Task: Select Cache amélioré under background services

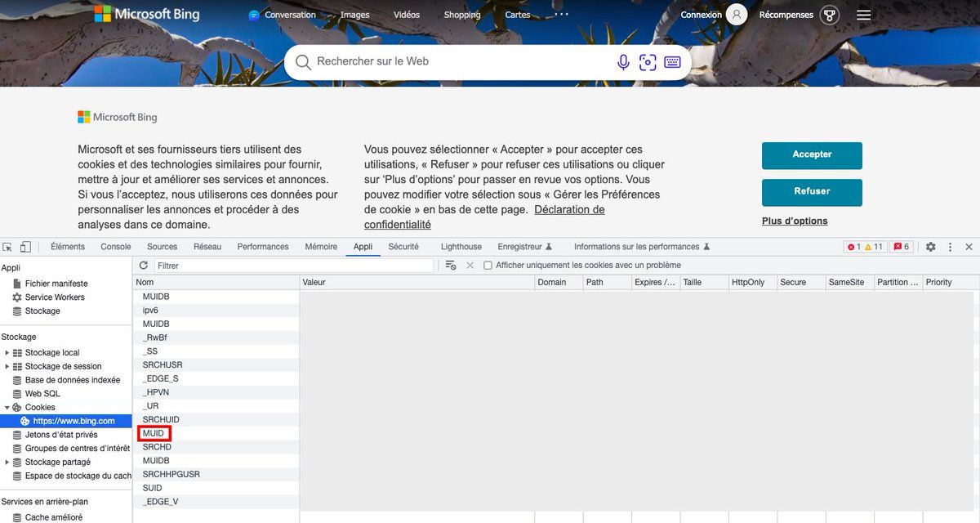Action: (53, 517)
